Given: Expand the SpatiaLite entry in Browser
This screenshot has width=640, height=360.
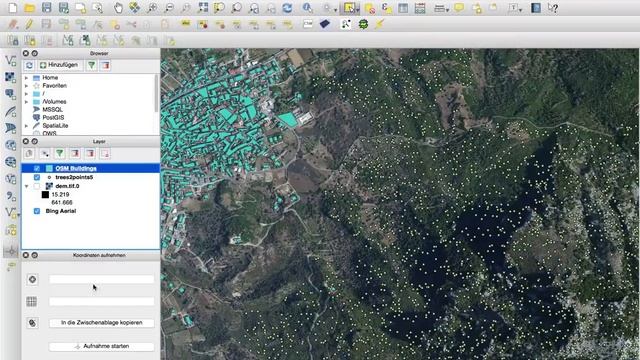Looking at the screenshot, I should pyautogui.click(x=27, y=126).
